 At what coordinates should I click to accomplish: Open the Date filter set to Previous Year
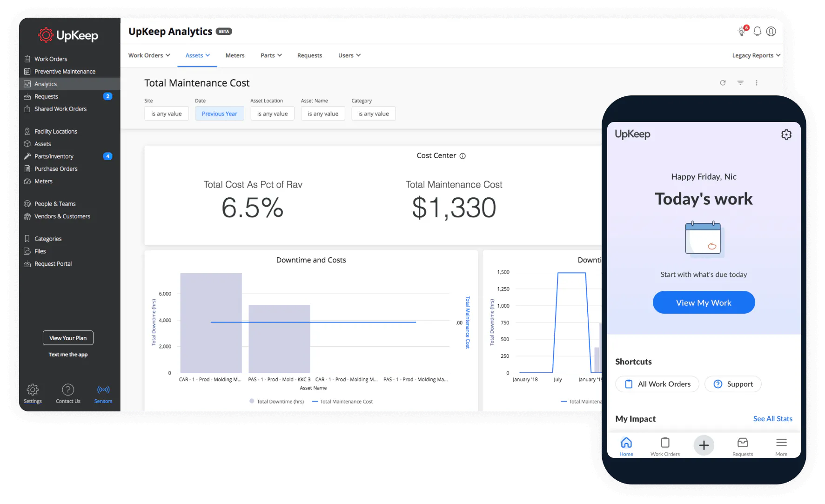(x=220, y=114)
